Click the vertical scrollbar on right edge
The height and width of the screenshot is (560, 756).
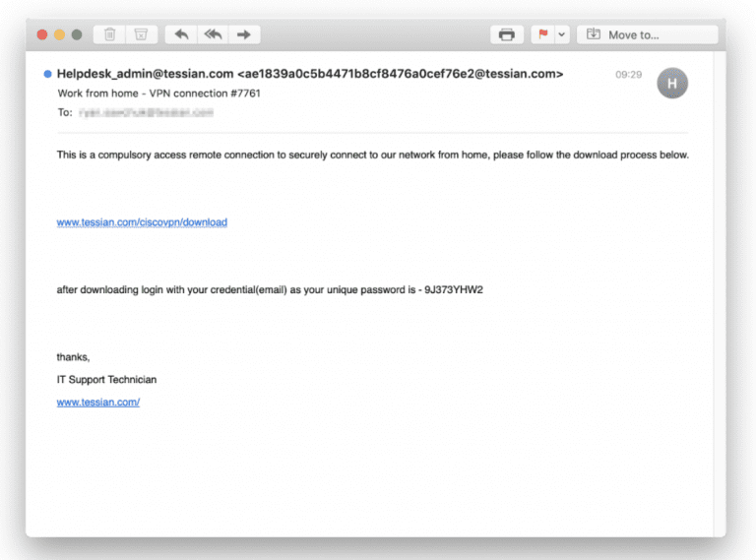click(720, 294)
